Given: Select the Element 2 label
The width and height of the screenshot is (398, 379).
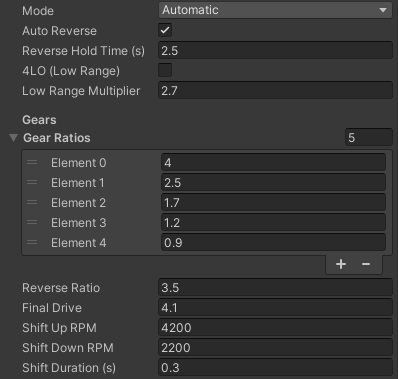Looking at the screenshot, I should click(78, 203).
